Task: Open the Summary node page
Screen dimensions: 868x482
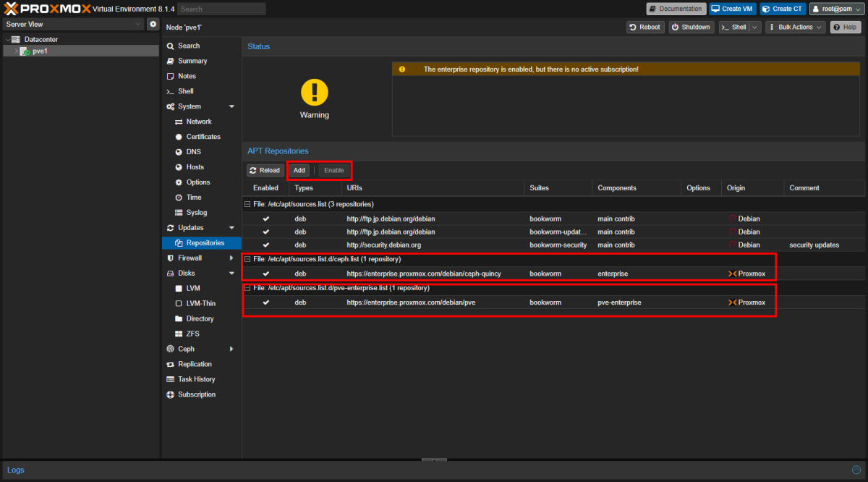Action: [202, 61]
